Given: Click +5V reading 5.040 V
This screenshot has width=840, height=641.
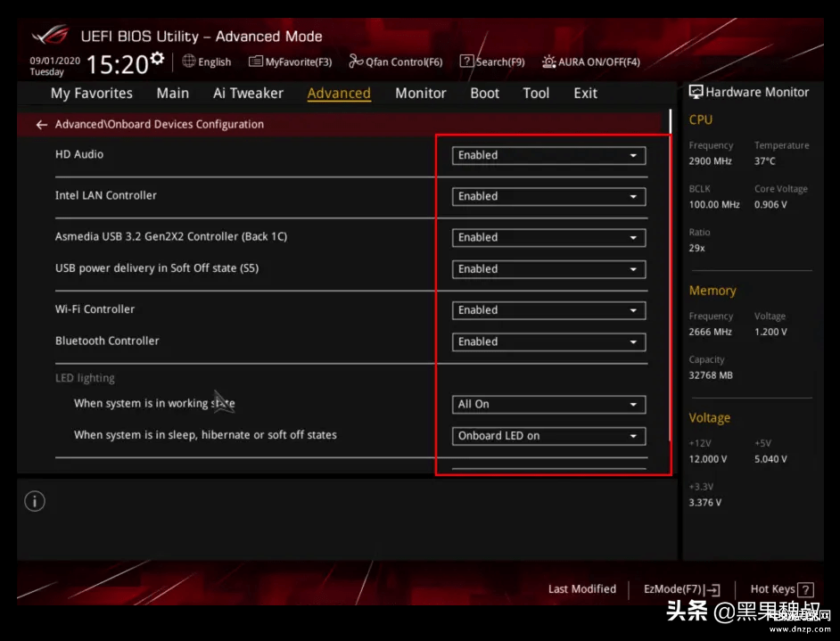Looking at the screenshot, I should coord(771,459).
